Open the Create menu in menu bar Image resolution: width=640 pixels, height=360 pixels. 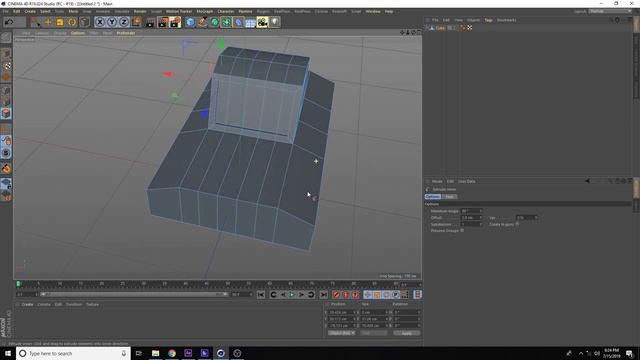(30, 11)
